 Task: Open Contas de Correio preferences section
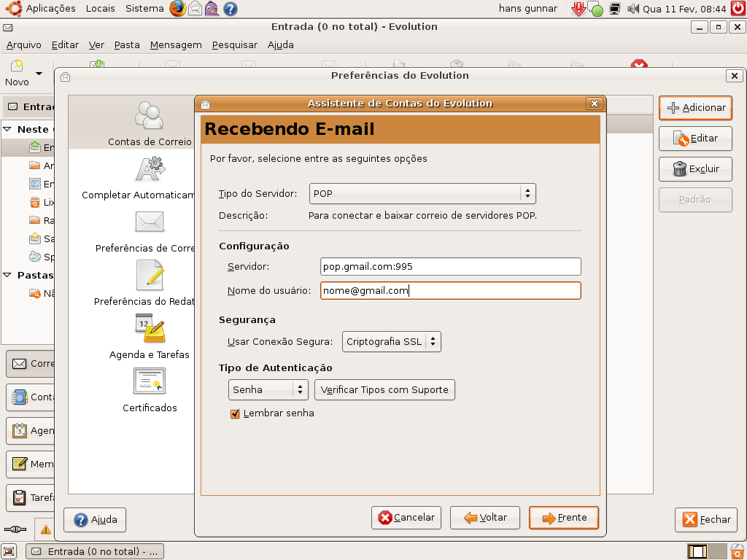click(x=150, y=122)
